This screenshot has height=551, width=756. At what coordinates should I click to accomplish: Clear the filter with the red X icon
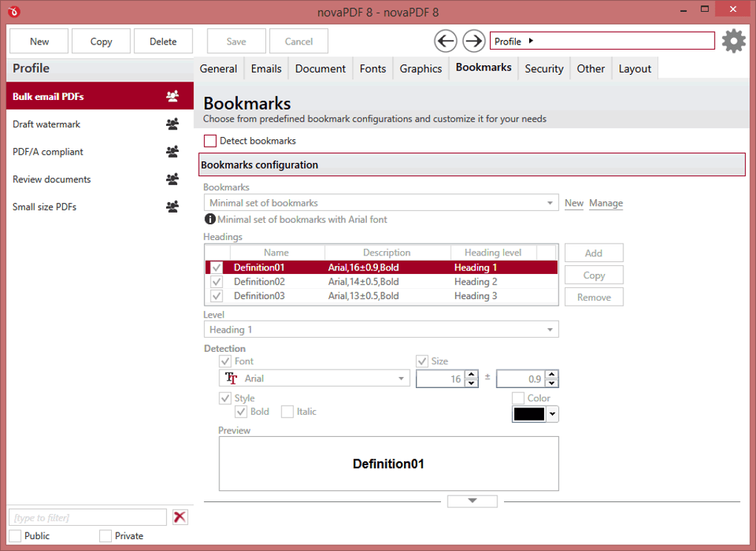click(x=180, y=517)
